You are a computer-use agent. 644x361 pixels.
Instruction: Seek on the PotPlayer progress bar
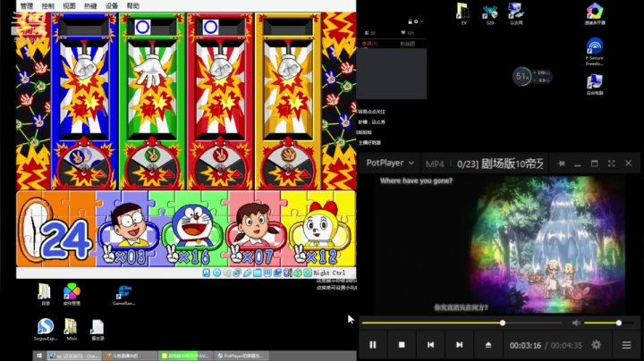coord(462,323)
